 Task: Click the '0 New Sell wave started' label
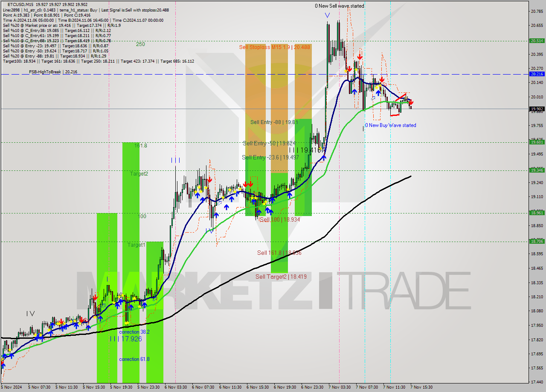click(340, 6)
